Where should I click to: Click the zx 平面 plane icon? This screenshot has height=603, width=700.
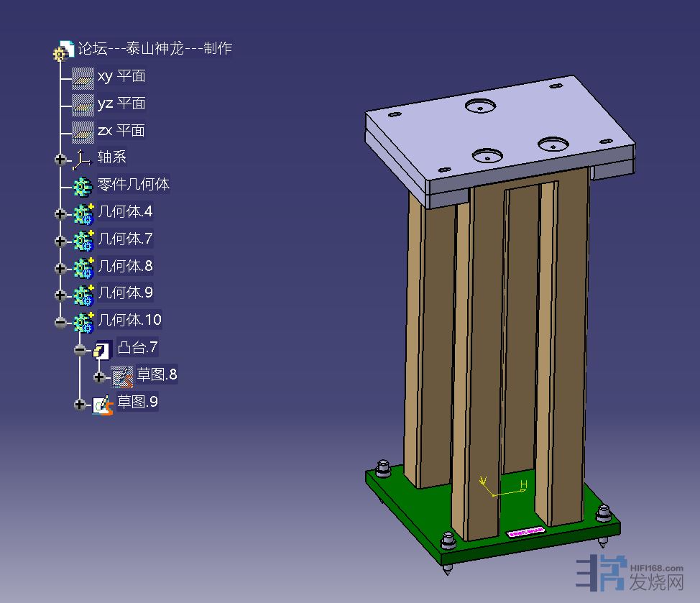coord(83,132)
